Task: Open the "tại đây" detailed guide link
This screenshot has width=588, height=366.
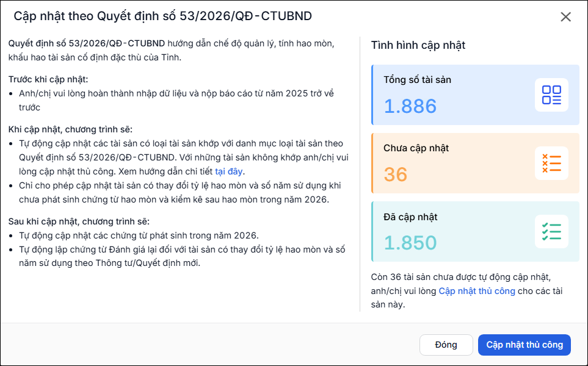Action: (228, 171)
